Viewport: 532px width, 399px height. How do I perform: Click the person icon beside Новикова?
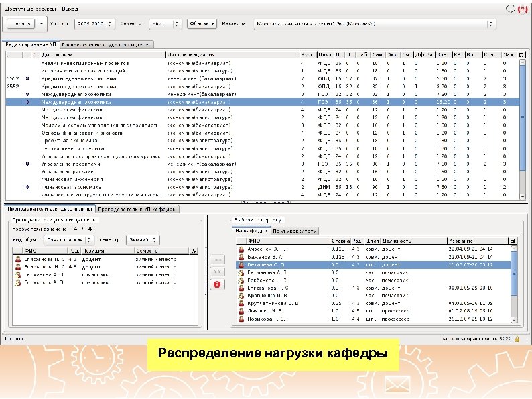[241, 319]
